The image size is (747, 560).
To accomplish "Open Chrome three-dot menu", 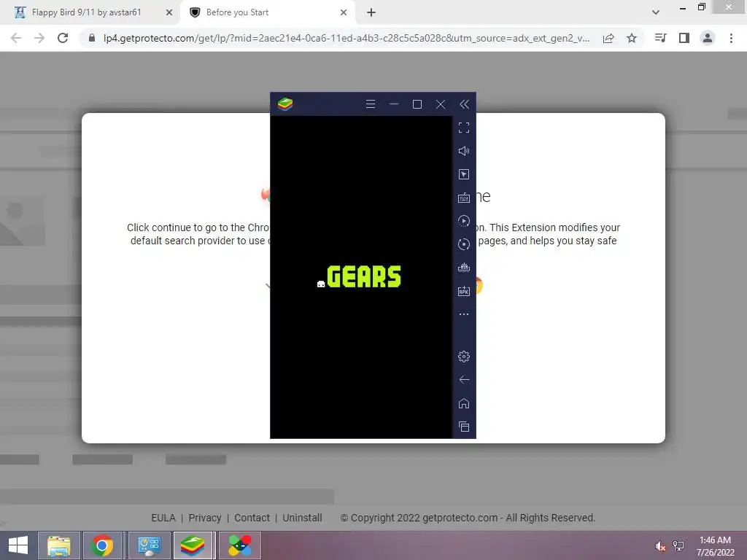I will pos(731,38).
